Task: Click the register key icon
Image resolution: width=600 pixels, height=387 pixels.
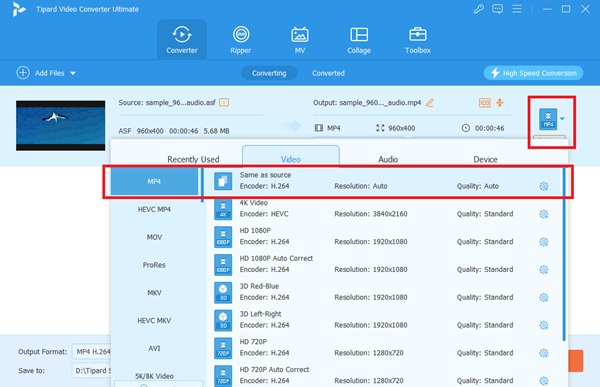Action: (x=479, y=9)
